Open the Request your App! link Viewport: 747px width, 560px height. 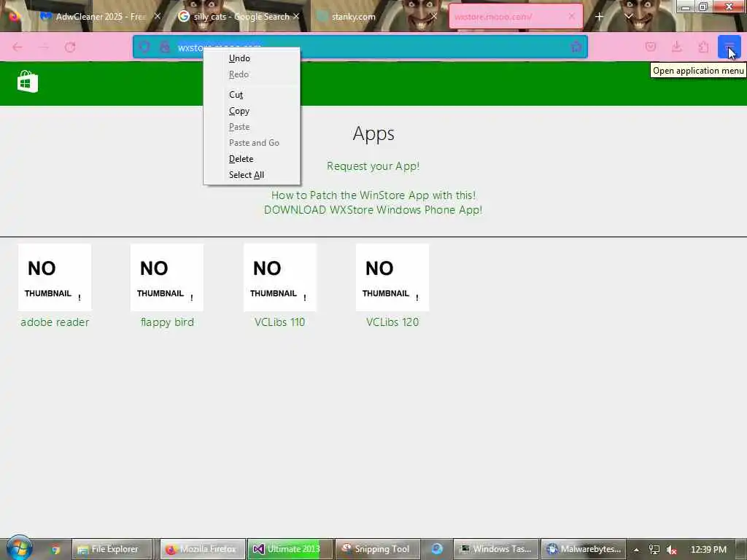(x=373, y=166)
